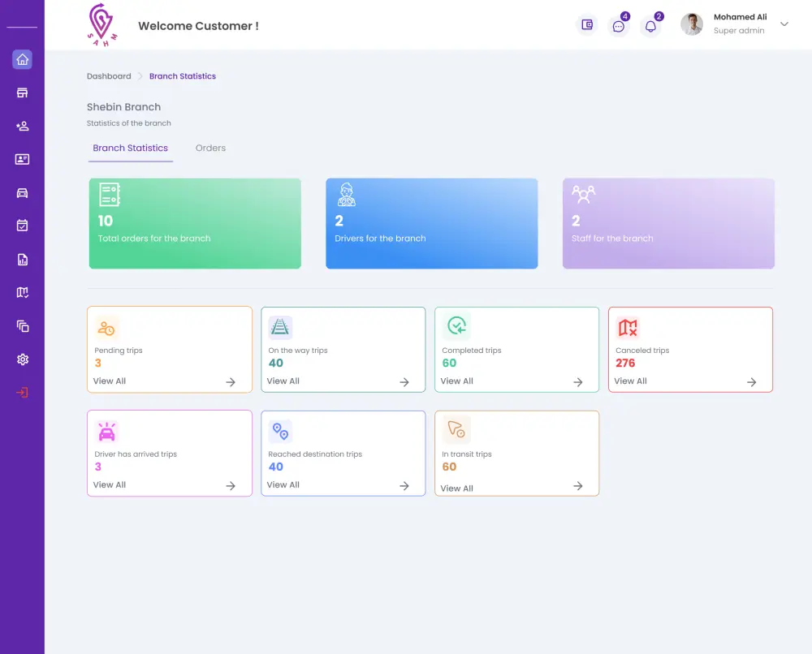Open the calendar bookings icon
This screenshot has width=812, height=654.
(x=22, y=226)
